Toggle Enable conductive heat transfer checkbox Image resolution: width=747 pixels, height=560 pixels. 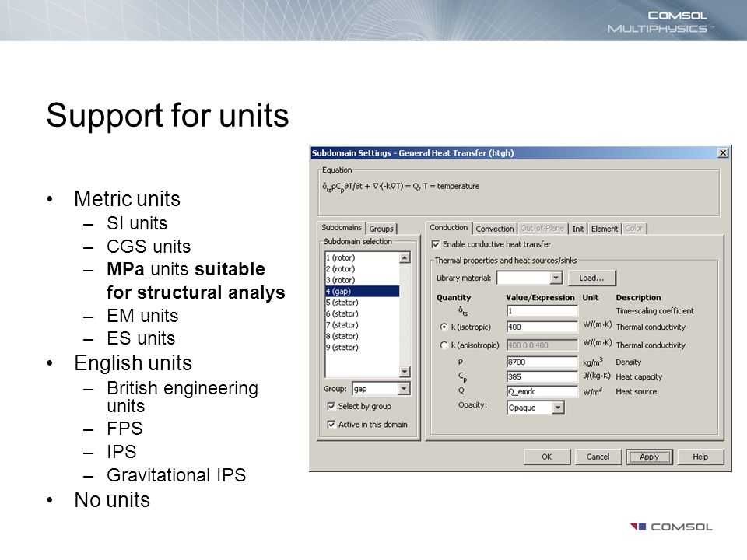pyautogui.click(x=436, y=244)
